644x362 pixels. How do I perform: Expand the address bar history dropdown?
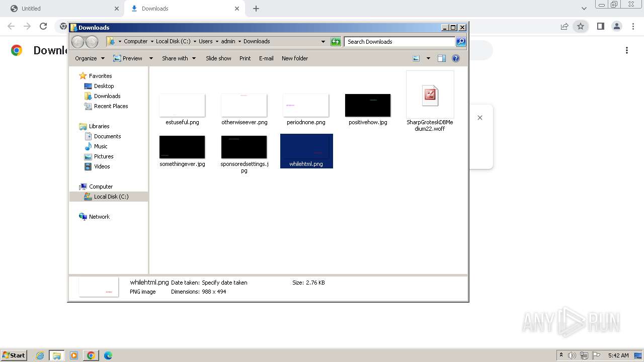(323, 42)
